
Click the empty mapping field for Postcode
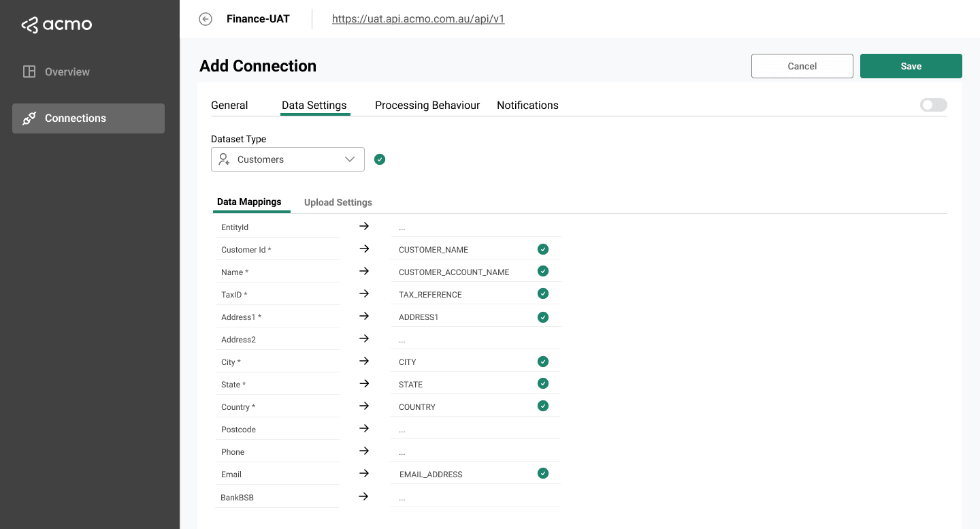(474, 428)
